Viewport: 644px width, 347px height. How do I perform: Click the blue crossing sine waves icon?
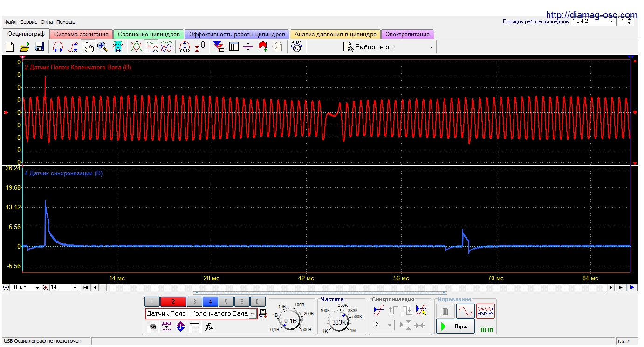(166, 47)
